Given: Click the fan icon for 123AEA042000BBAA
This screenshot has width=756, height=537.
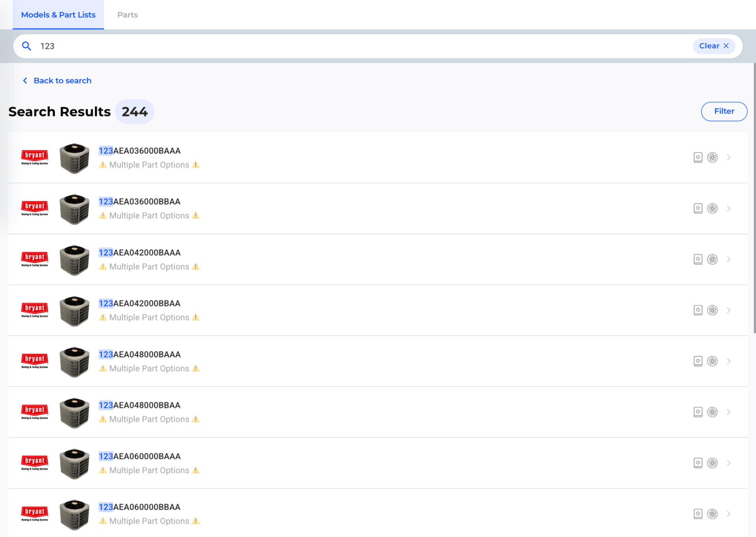Looking at the screenshot, I should (712, 310).
